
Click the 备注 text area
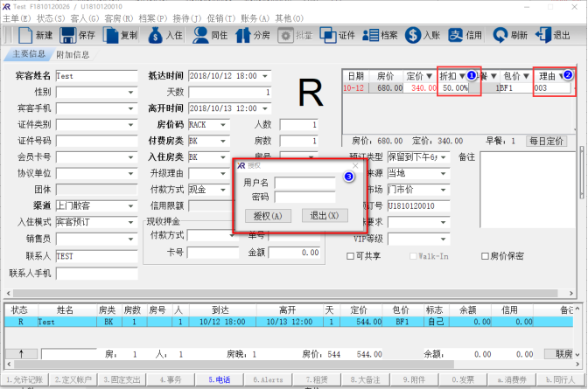(x=528, y=190)
